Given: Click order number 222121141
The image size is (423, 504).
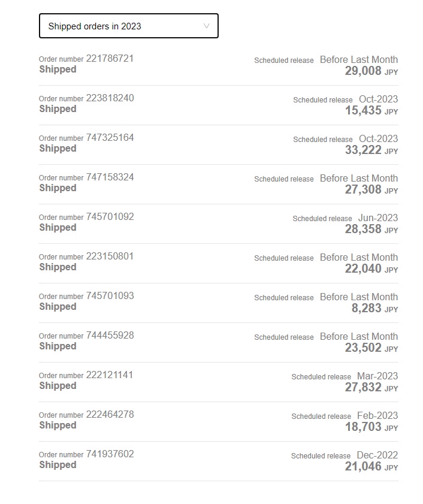Looking at the screenshot, I should pyautogui.click(x=110, y=375).
